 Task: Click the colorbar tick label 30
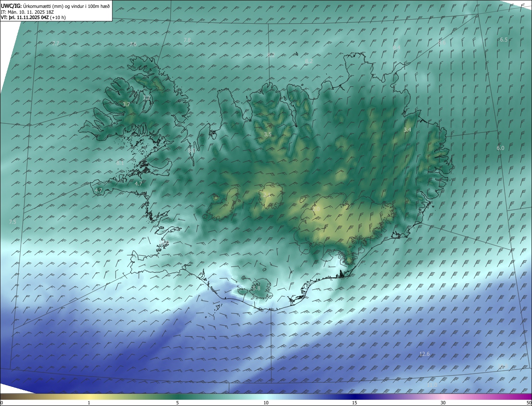[x=443, y=403]
